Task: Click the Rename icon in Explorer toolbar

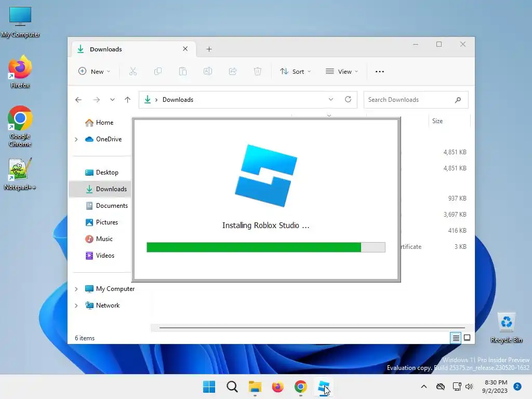Action: pos(208,71)
